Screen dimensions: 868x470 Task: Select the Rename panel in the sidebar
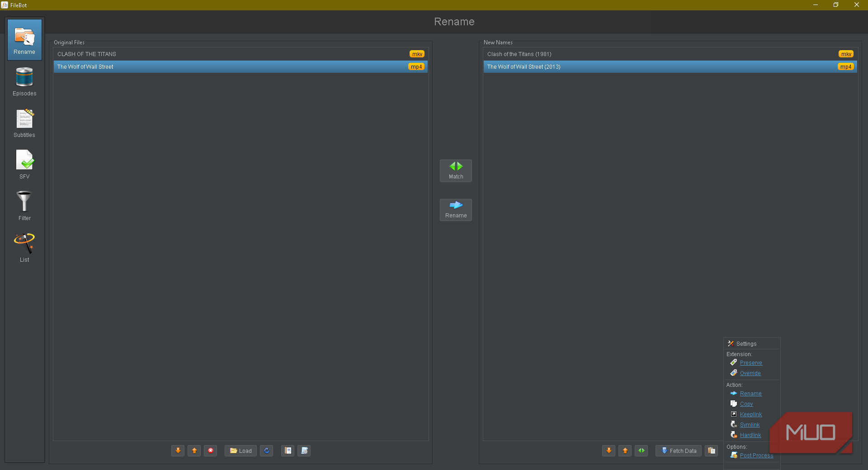(24, 40)
